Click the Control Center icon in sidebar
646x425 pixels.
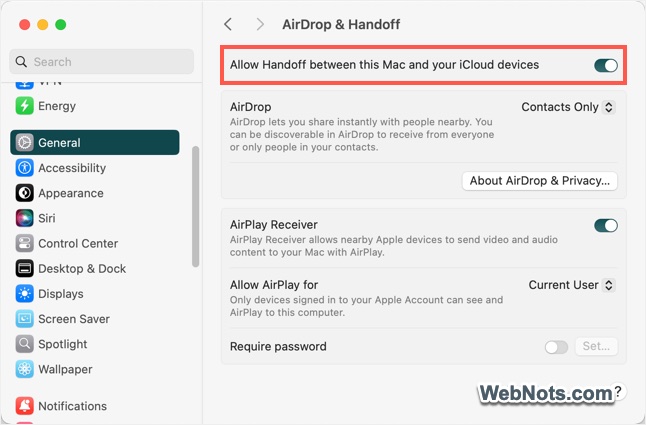coord(24,243)
